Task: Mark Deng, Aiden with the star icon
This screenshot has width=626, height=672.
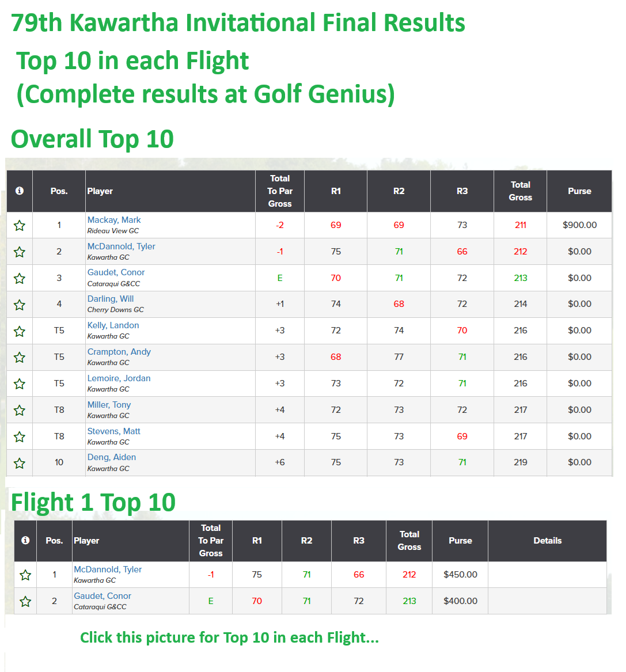Action: [x=19, y=464]
